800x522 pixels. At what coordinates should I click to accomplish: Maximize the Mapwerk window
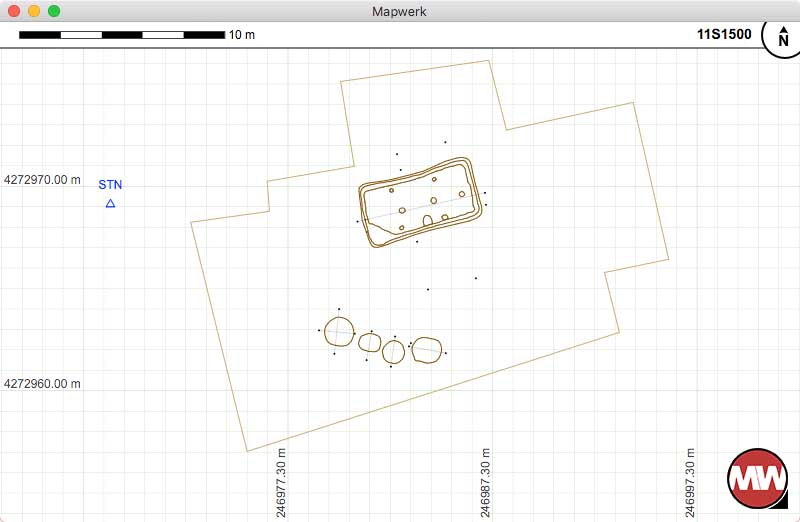[54, 11]
